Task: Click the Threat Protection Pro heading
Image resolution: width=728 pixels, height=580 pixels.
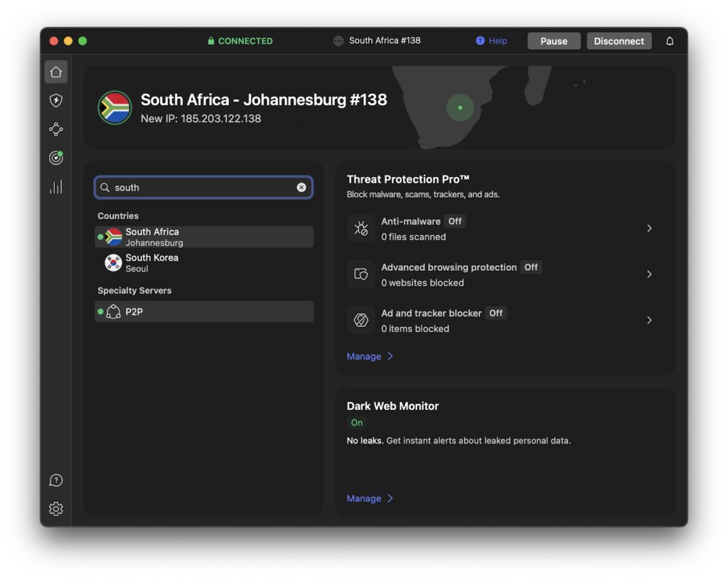Action: 407,180
